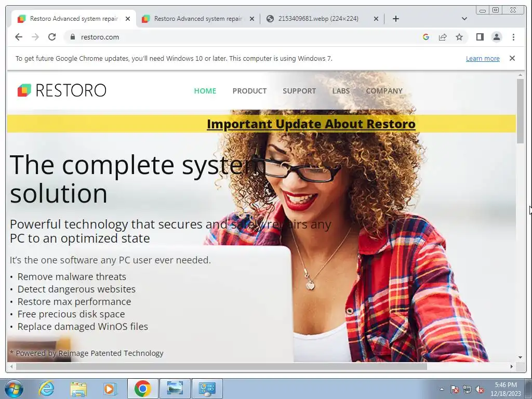
Task: Bookmark this page with the star
Action: [x=459, y=37]
